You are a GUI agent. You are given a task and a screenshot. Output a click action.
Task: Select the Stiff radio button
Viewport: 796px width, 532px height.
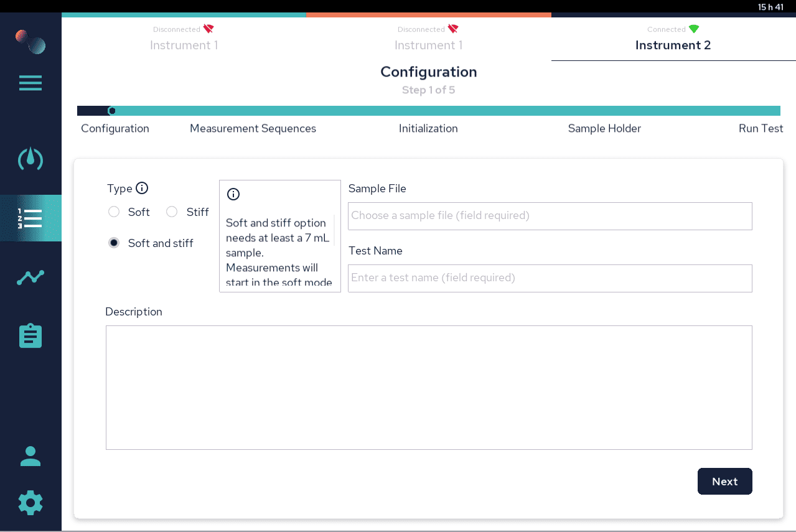172,212
